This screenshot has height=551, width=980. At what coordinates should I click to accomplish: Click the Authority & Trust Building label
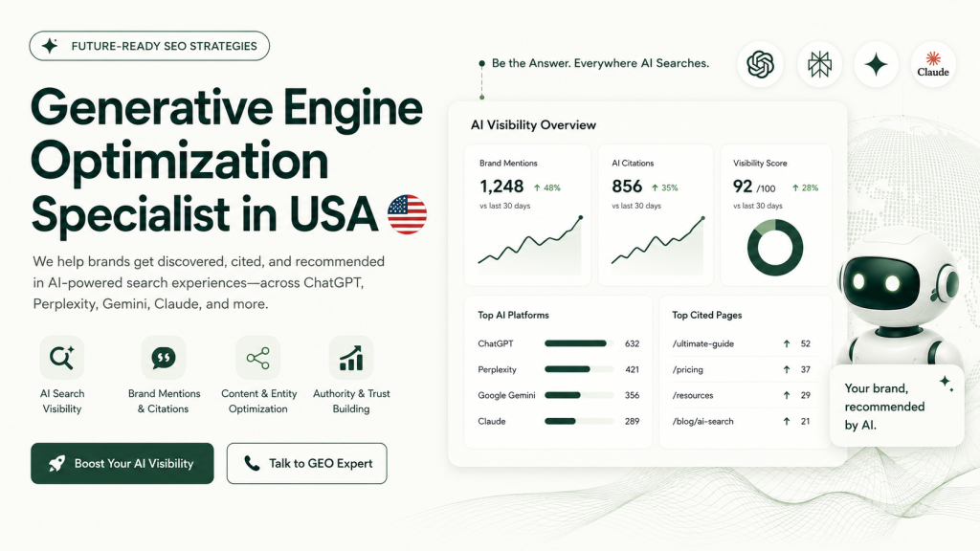click(351, 401)
